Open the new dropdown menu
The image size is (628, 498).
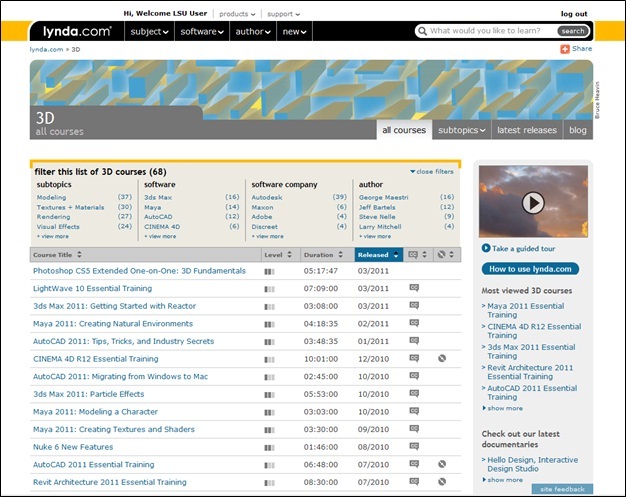(294, 32)
